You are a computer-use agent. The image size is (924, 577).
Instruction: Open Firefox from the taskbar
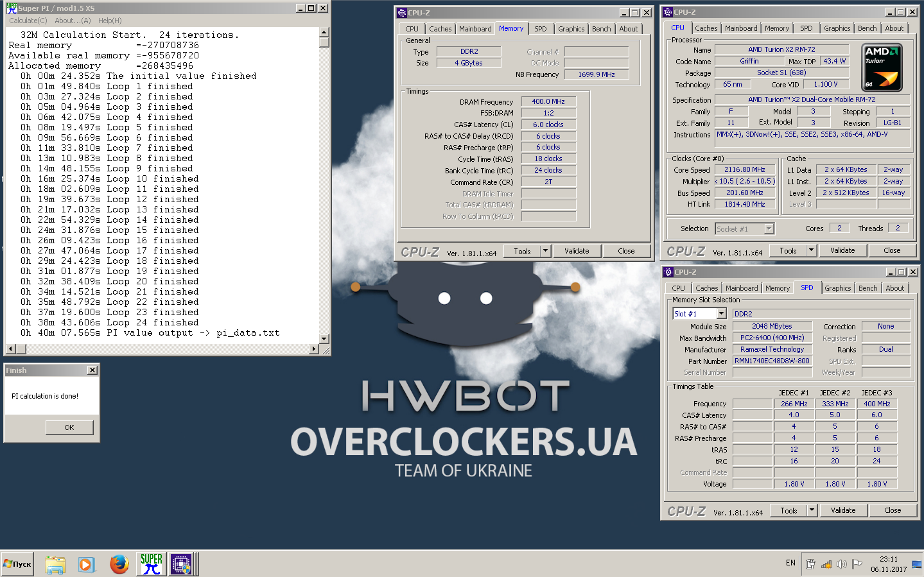119,564
